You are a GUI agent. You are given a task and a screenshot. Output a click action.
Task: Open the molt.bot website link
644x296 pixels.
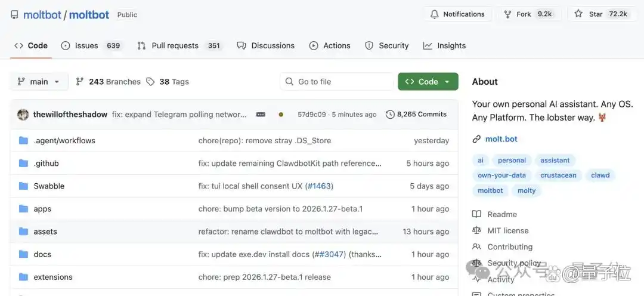click(x=501, y=139)
